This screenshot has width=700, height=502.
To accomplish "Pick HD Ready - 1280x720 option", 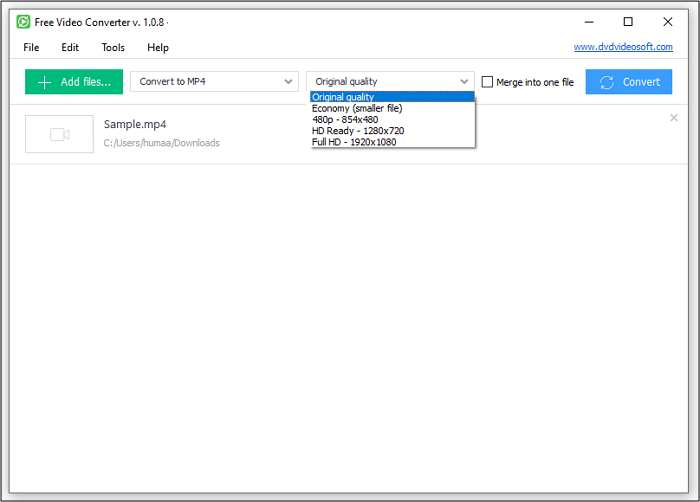I will pos(358,130).
